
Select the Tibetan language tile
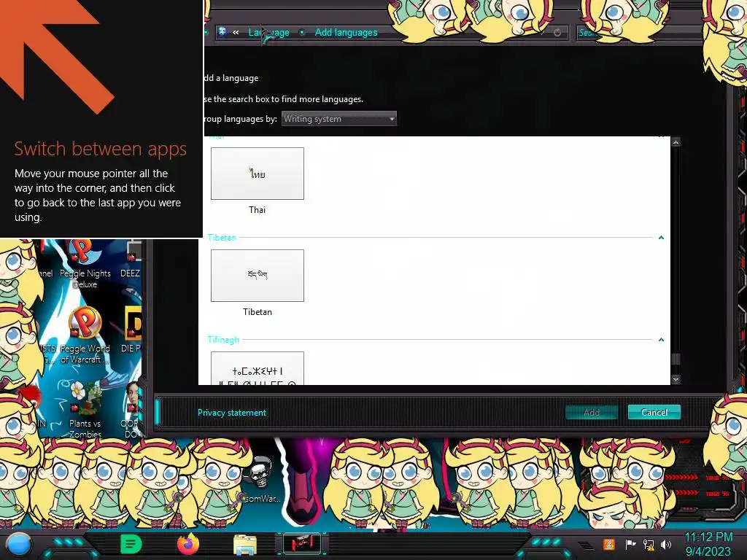tap(258, 275)
